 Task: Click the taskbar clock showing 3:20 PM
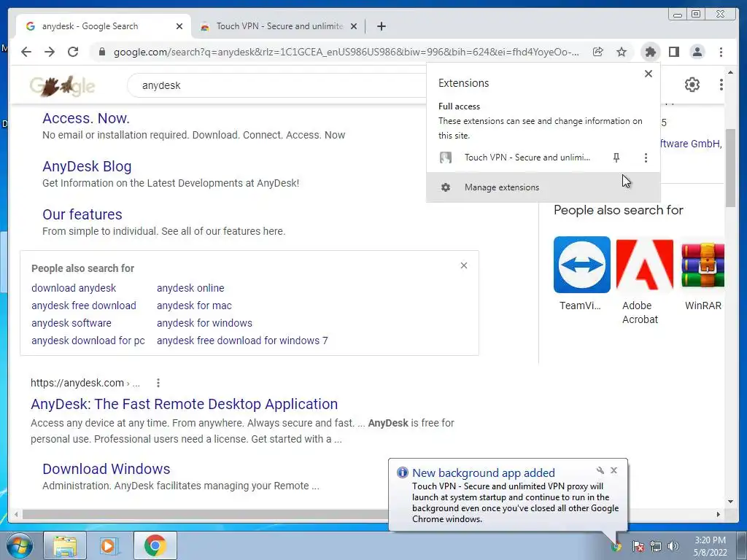pyautogui.click(x=710, y=546)
